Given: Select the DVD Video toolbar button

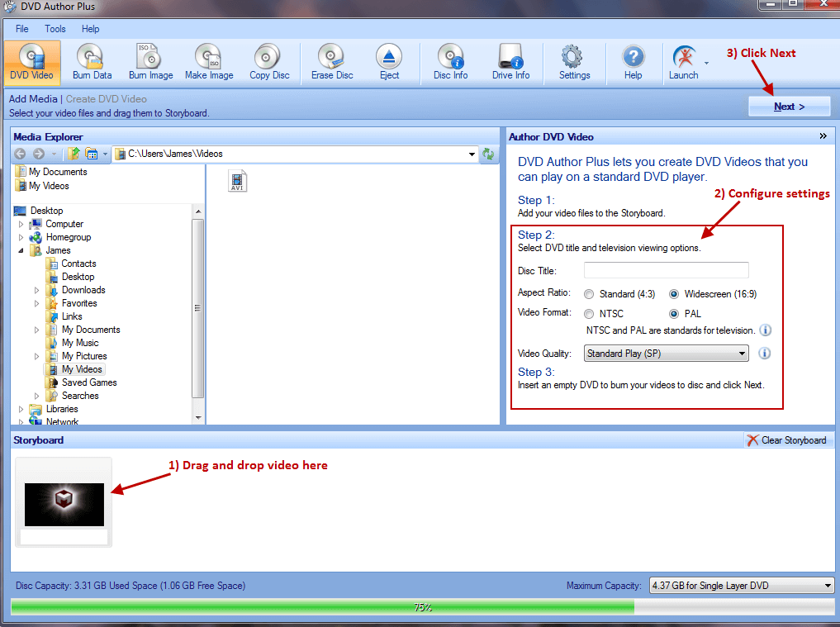Looking at the screenshot, I should [x=32, y=62].
